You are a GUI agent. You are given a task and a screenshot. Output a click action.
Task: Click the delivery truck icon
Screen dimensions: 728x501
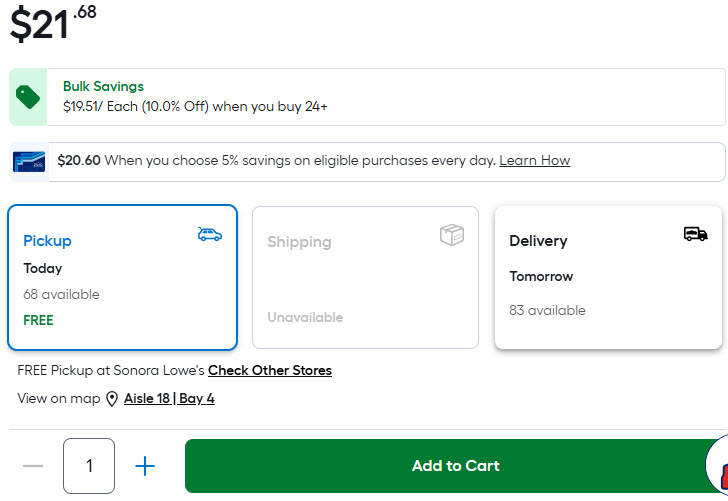695,234
